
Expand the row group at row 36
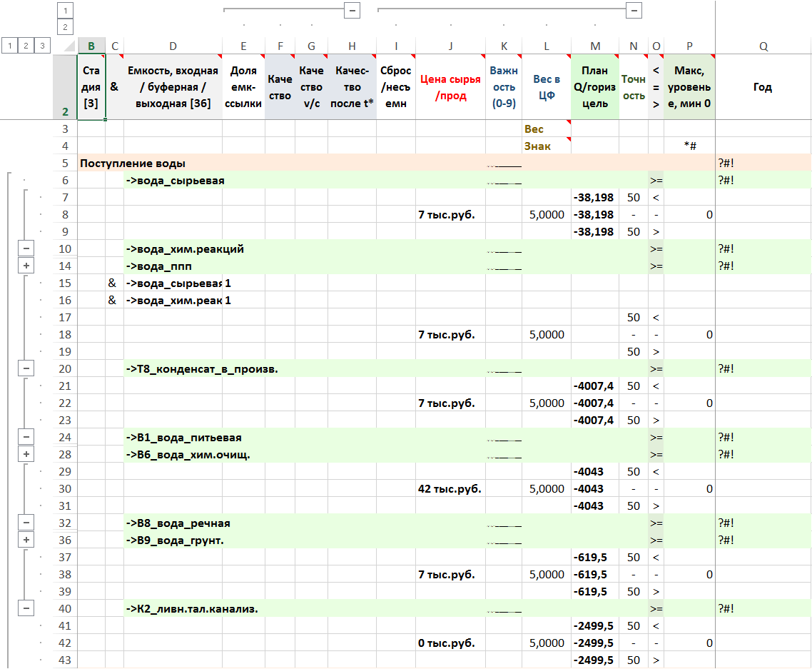pyautogui.click(x=26, y=540)
